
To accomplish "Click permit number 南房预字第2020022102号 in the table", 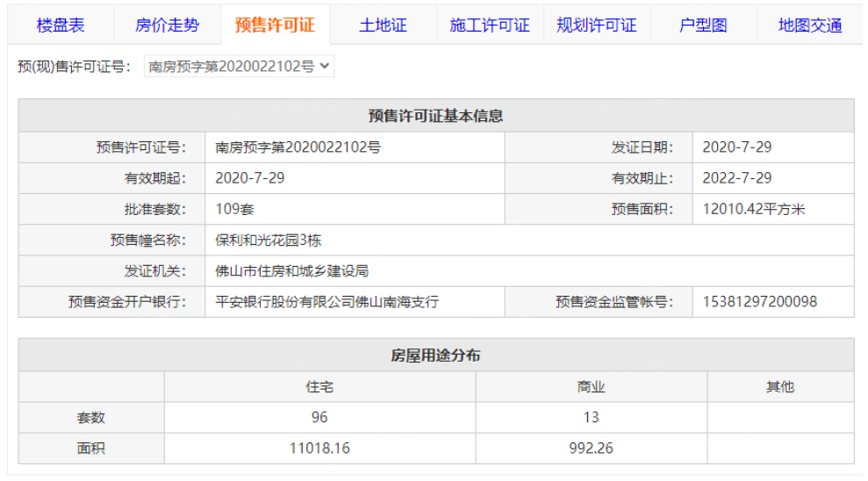I will (298, 147).
